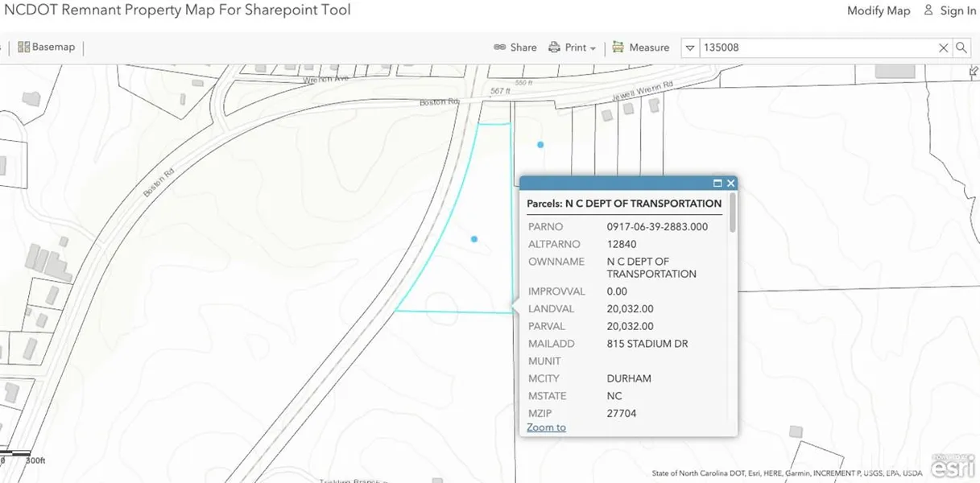
Task: Click the Boston Rd label on map
Action: (x=438, y=103)
